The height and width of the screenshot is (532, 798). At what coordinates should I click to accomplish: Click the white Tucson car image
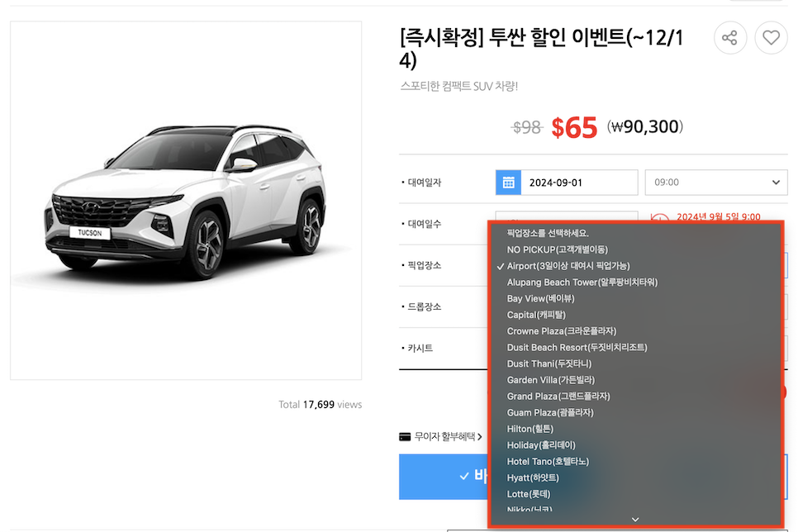pyautogui.click(x=185, y=202)
